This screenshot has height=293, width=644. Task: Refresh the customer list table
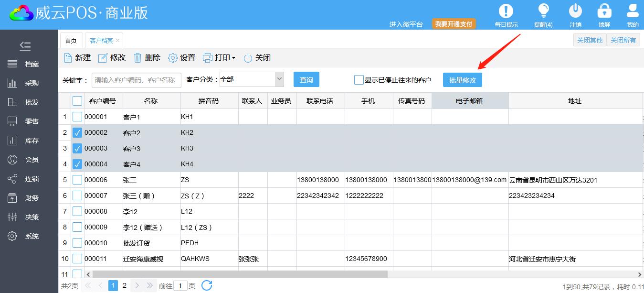tap(207, 285)
